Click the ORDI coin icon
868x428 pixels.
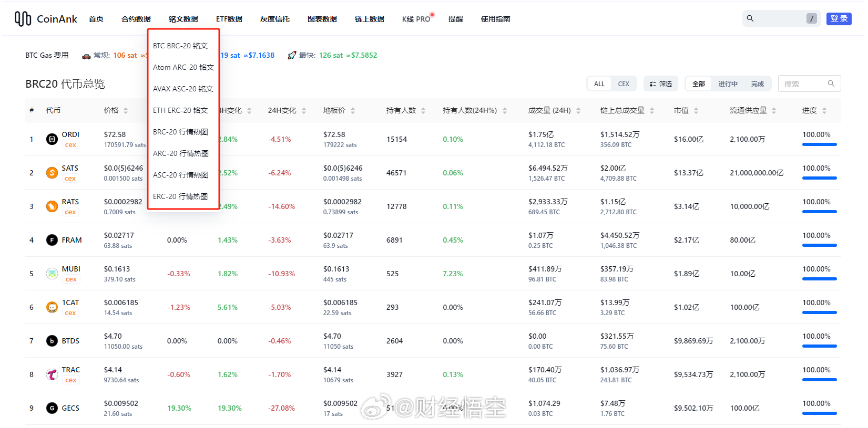point(52,139)
